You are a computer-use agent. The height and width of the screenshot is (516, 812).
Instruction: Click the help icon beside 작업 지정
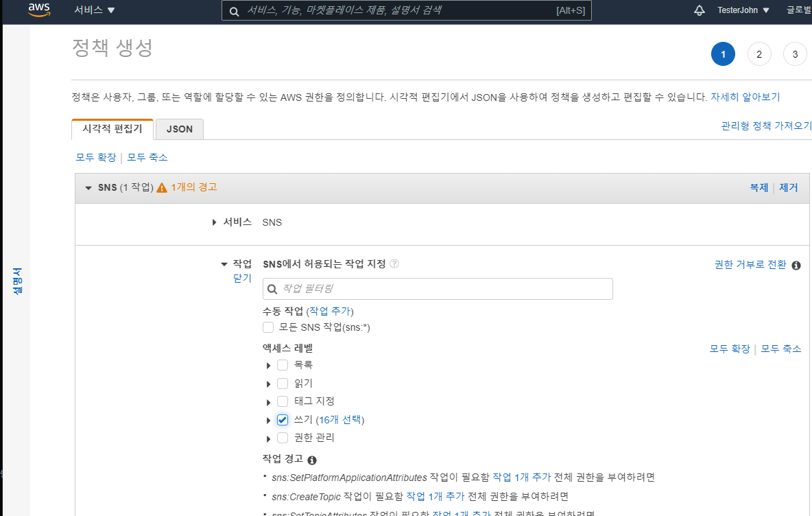click(394, 263)
